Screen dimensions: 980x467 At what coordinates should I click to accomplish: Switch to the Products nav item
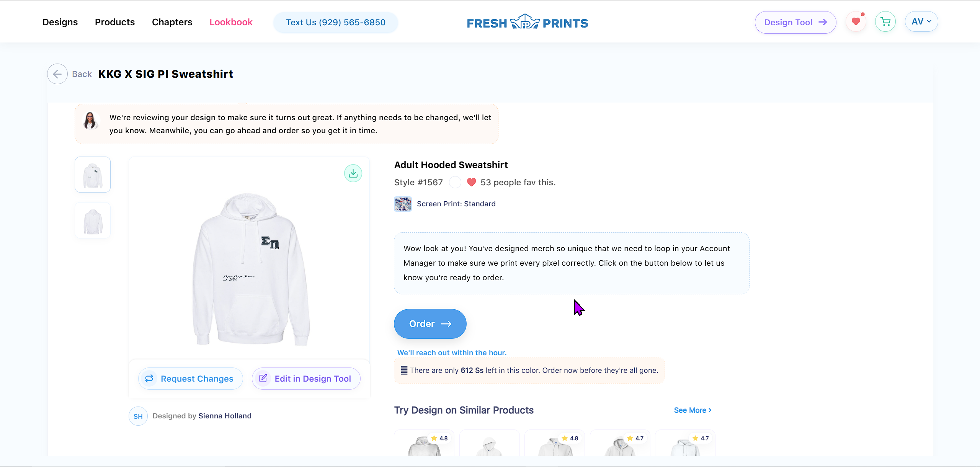[114, 22]
